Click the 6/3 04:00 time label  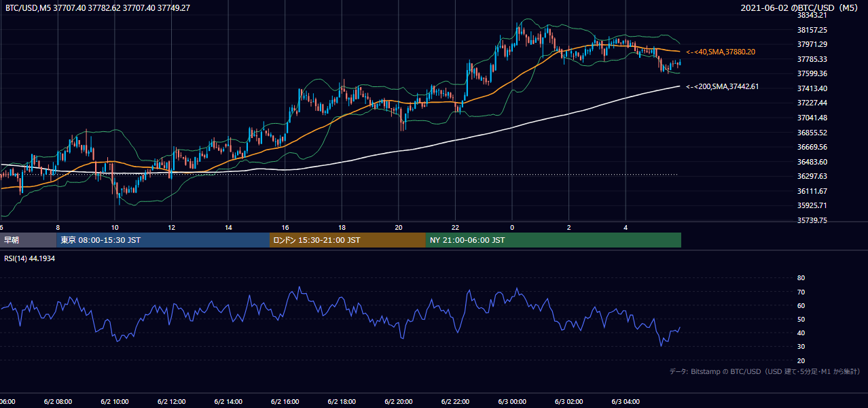pyautogui.click(x=626, y=402)
